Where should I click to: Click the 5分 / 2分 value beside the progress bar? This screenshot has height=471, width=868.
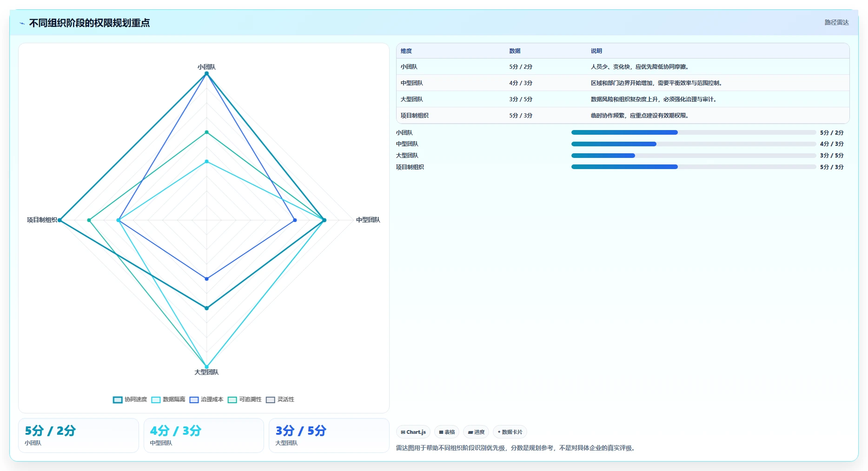832,133
